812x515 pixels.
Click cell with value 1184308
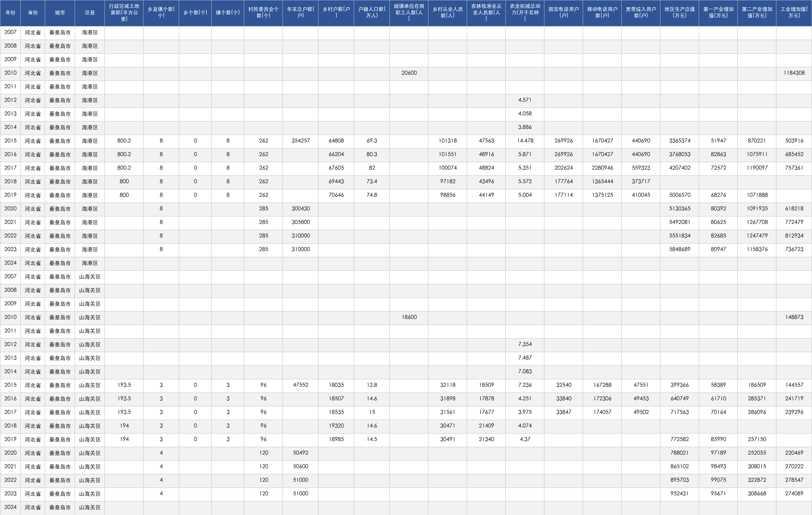794,73
